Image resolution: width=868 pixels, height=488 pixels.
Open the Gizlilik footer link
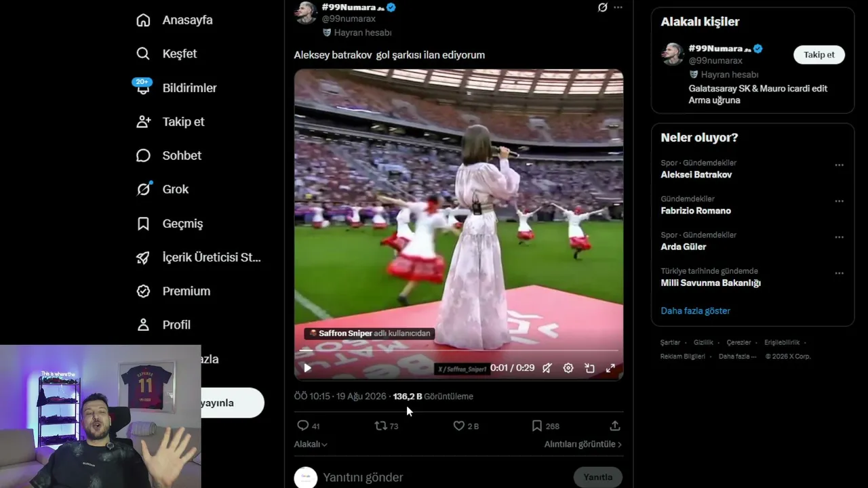click(x=703, y=343)
